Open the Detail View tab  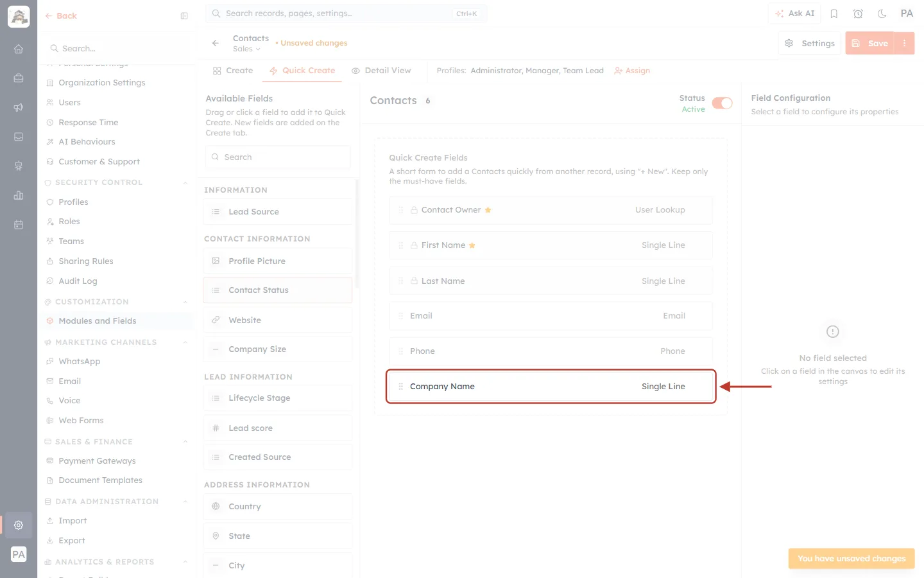(x=381, y=71)
